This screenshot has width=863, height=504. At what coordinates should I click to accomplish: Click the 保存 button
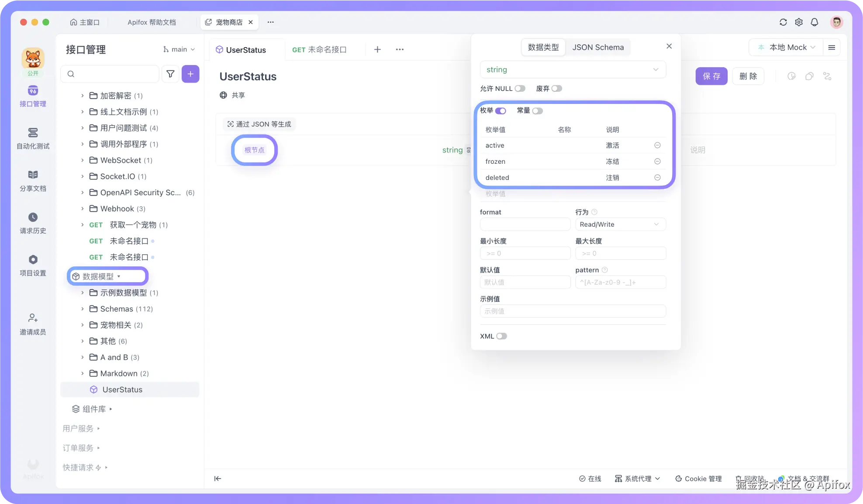(711, 76)
